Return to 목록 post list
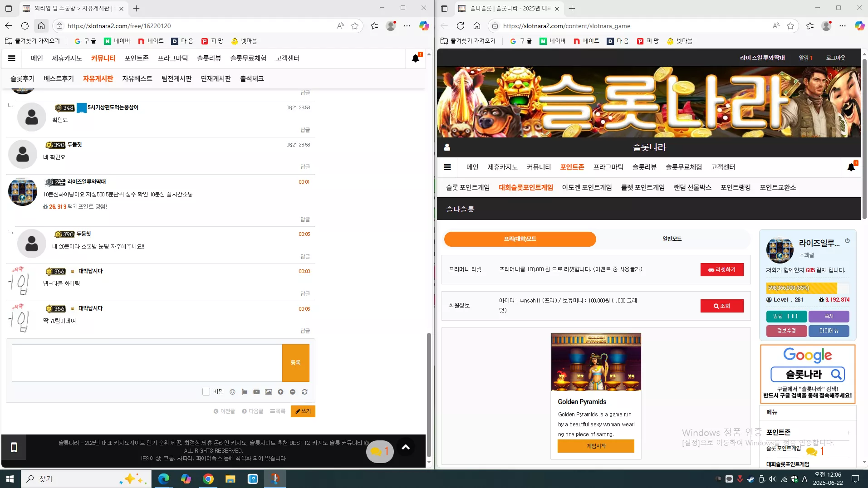The width and height of the screenshot is (868, 488). pos(278,411)
